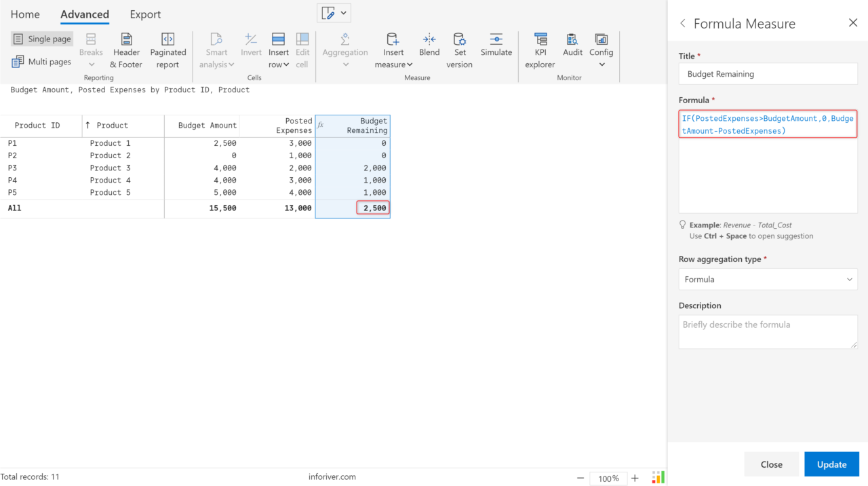
Task: Expand the Insert row dropdown
Action: 288,64
